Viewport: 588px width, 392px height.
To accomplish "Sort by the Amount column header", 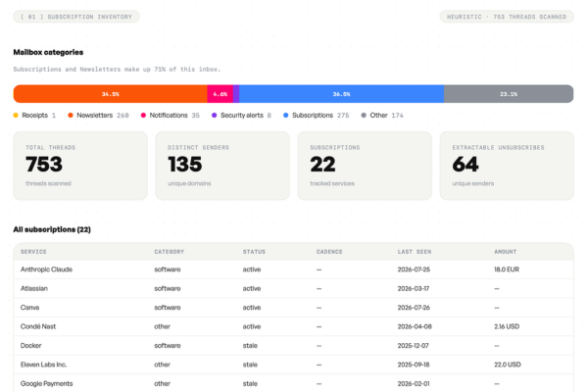I will (x=505, y=252).
